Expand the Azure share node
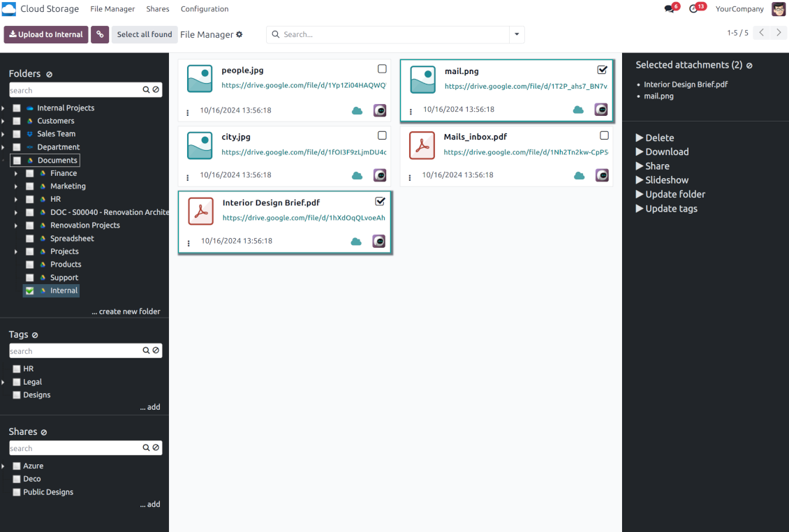 [x=3, y=466]
